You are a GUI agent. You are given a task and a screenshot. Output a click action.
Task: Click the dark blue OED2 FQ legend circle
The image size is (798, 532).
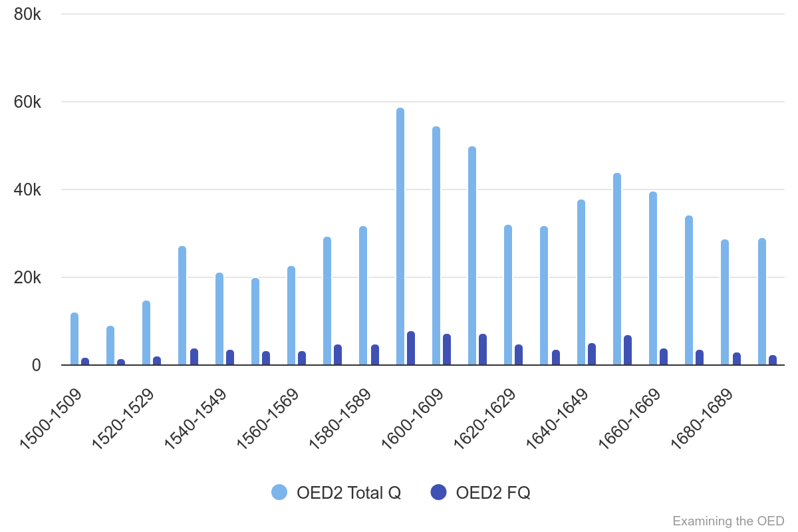438,492
